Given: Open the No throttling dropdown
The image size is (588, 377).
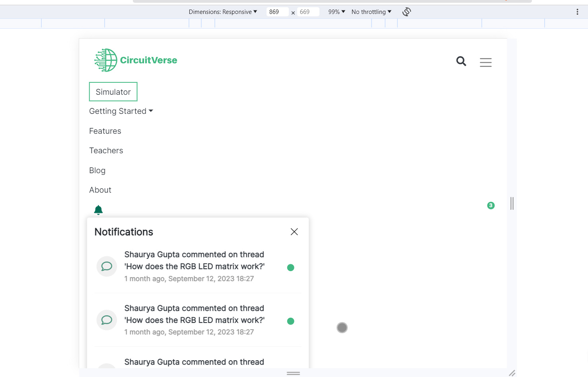Looking at the screenshot, I should click(x=372, y=12).
